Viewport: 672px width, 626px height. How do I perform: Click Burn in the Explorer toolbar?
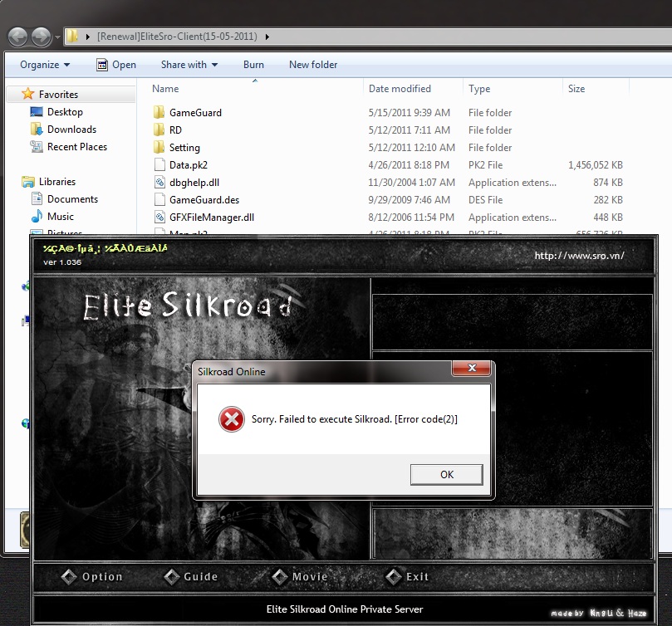coord(253,64)
